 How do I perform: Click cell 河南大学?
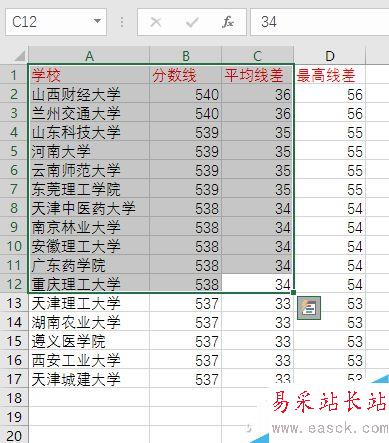(x=89, y=151)
